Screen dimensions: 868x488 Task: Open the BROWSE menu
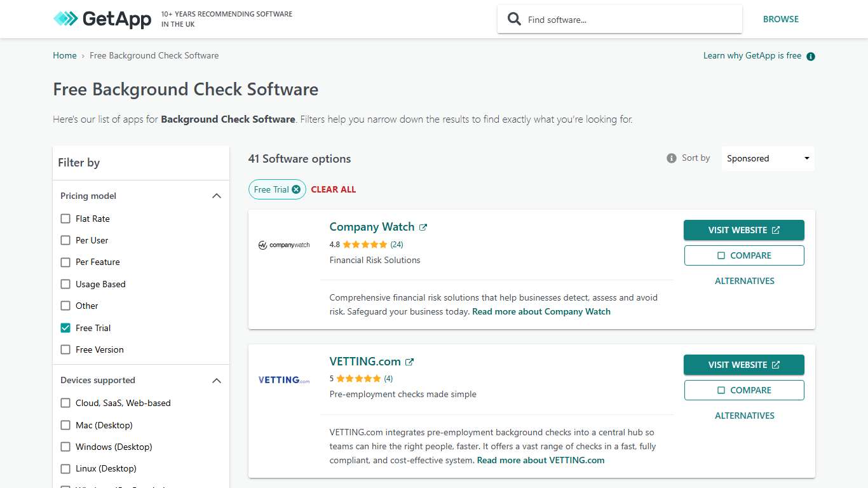click(x=781, y=19)
